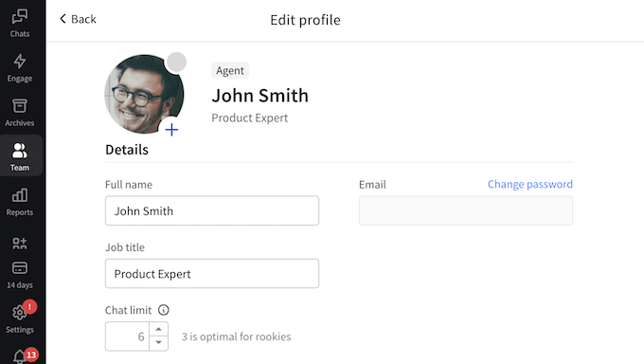This screenshot has width=644, height=364.
Task: Click the gray status indicator on avatar
Action: [x=176, y=63]
